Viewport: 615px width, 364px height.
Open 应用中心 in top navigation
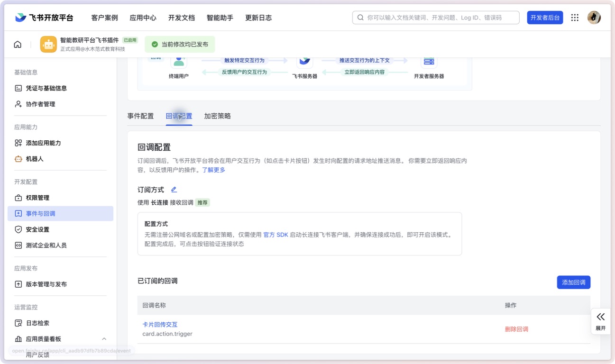pos(143,18)
